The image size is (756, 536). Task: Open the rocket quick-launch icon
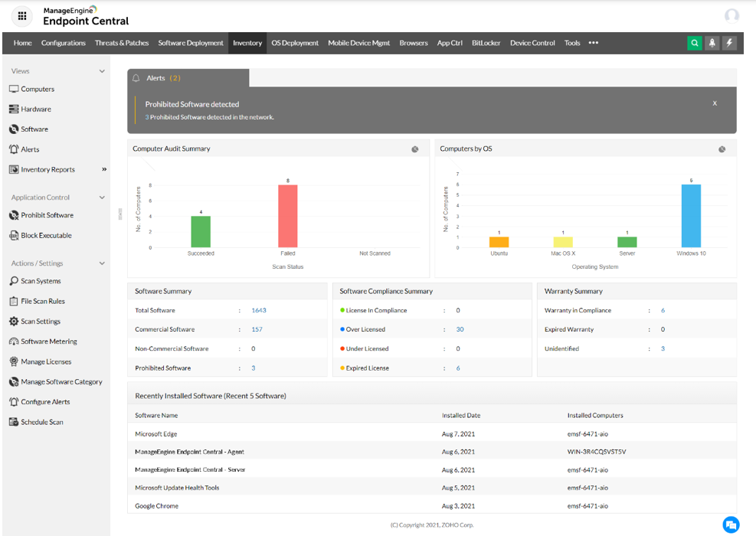pyautogui.click(x=712, y=43)
